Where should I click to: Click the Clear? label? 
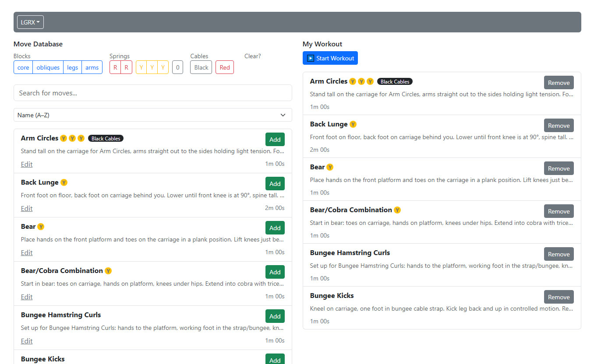click(253, 56)
